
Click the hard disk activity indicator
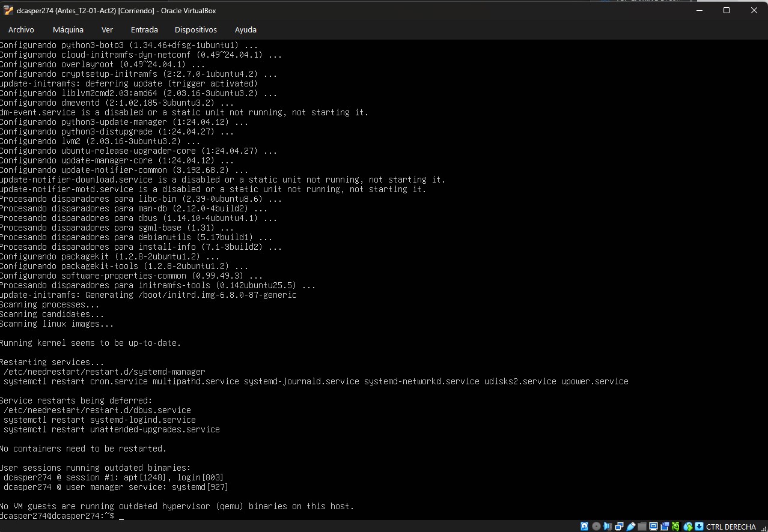584,527
